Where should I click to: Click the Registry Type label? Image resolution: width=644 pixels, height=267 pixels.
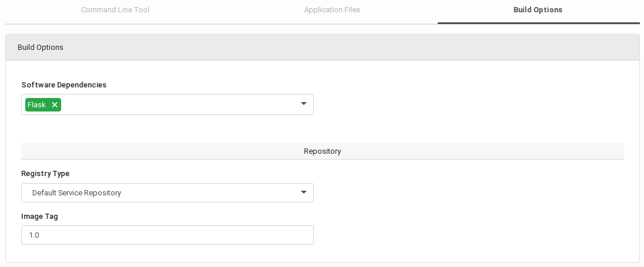(45, 174)
